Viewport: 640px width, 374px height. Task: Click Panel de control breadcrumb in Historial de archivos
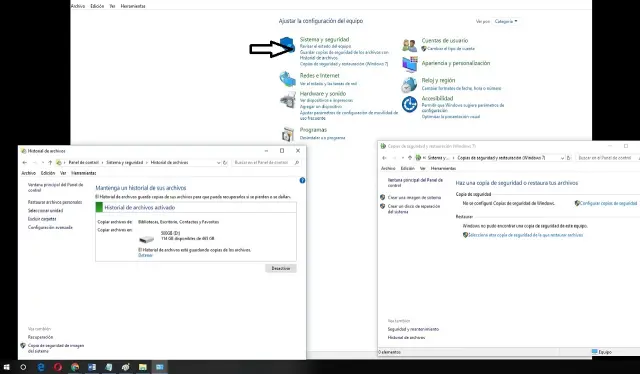(x=84, y=163)
